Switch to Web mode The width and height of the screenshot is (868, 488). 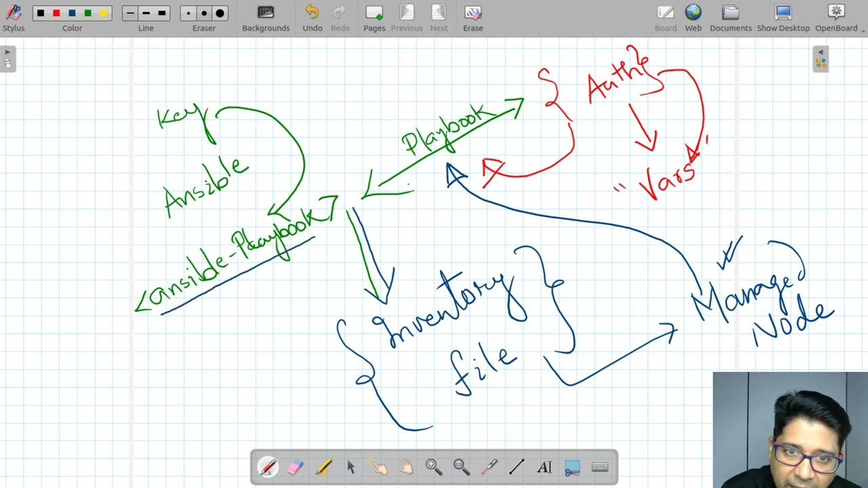point(693,18)
